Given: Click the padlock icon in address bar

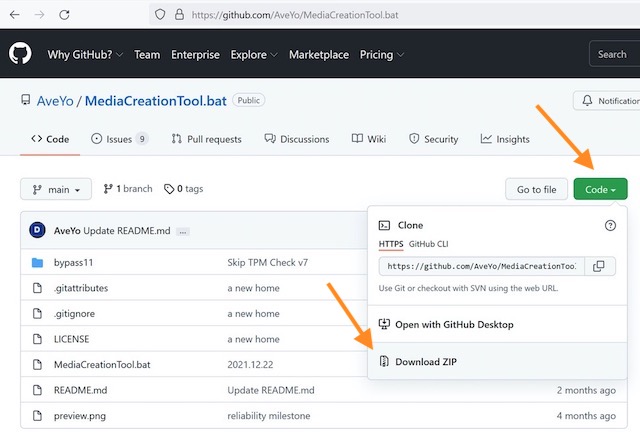Looking at the screenshot, I should [182, 15].
